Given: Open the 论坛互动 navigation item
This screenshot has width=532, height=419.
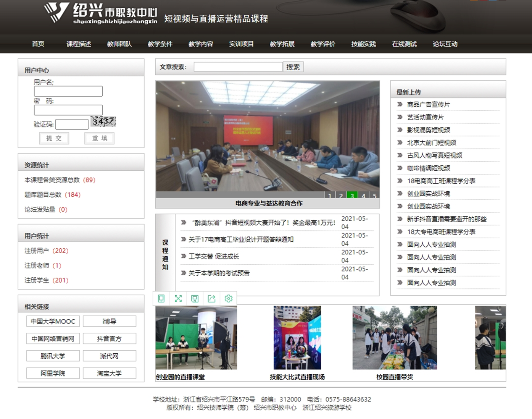Looking at the screenshot, I should tap(445, 44).
